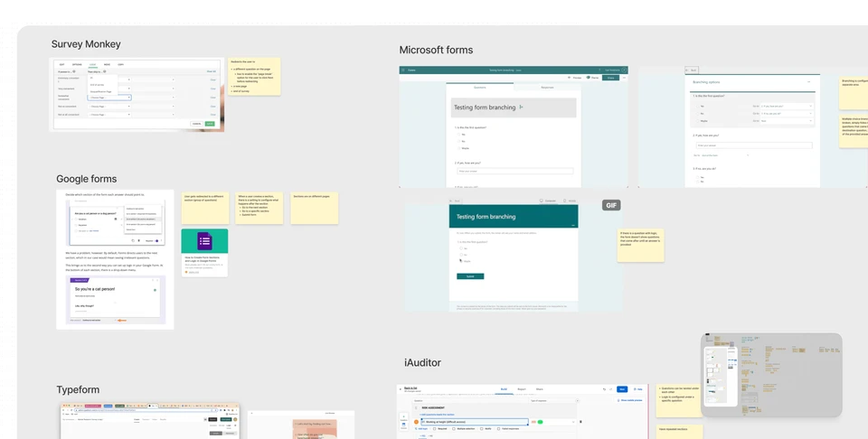Click the branching icon beside the Testing form branching title
Image resolution: width=868 pixels, height=439 pixels.
click(x=521, y=107)
